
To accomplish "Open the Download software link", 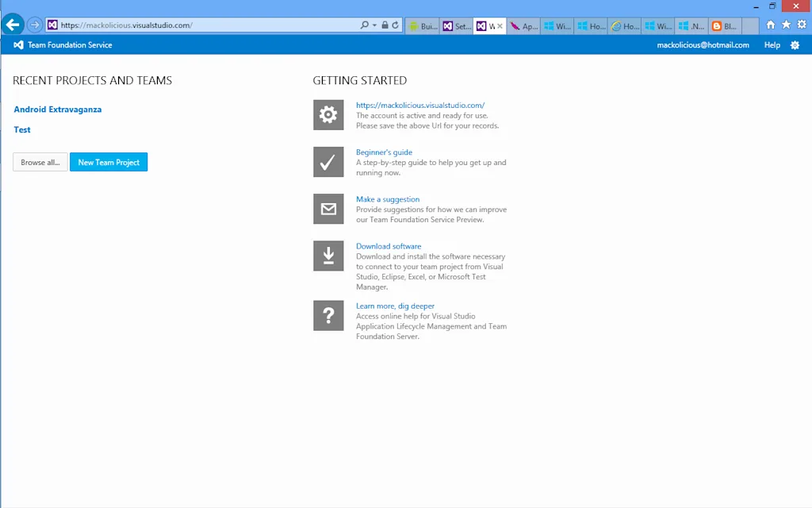I will coord(389,246).
